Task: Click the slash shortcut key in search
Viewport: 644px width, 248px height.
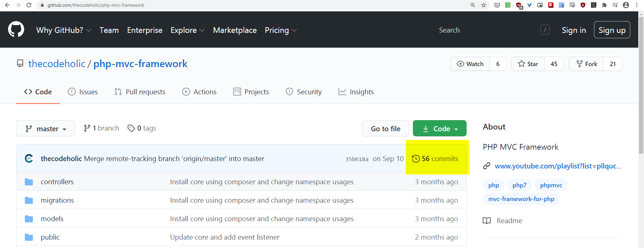Action: coord(545,30)
